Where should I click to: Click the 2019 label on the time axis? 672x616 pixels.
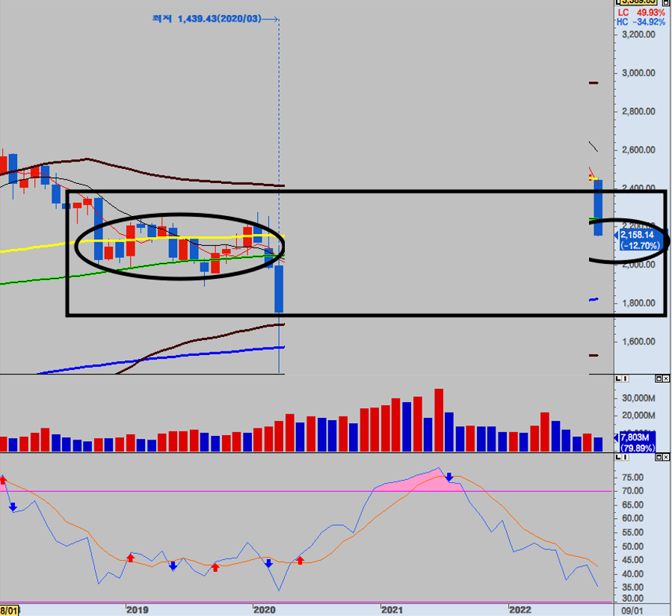(x=137, y=609)
